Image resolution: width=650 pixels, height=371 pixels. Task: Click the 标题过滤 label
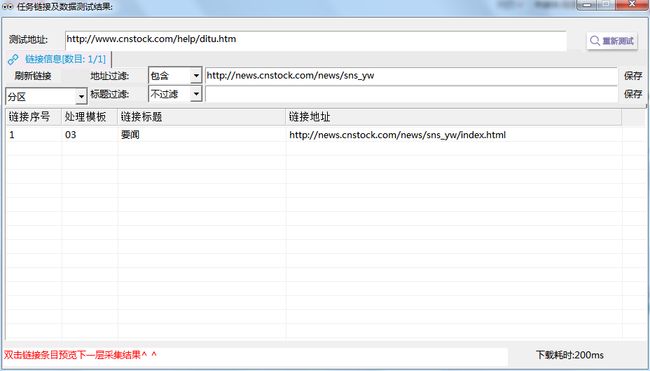coord(109,94)
